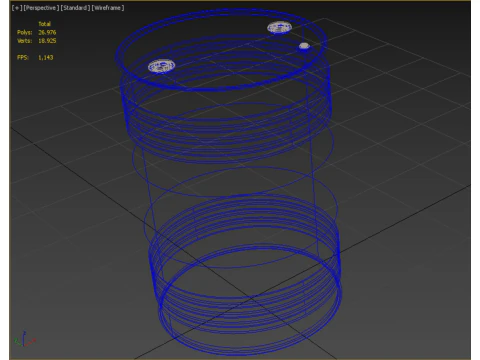Select the small vent plug on barrel lid
480x360 pixels.
pos(304,46)
